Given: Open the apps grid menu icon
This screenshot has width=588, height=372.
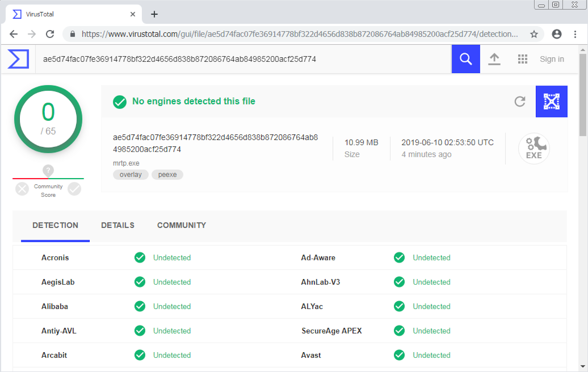Looking at the screenshot, I should pos(523,59).
